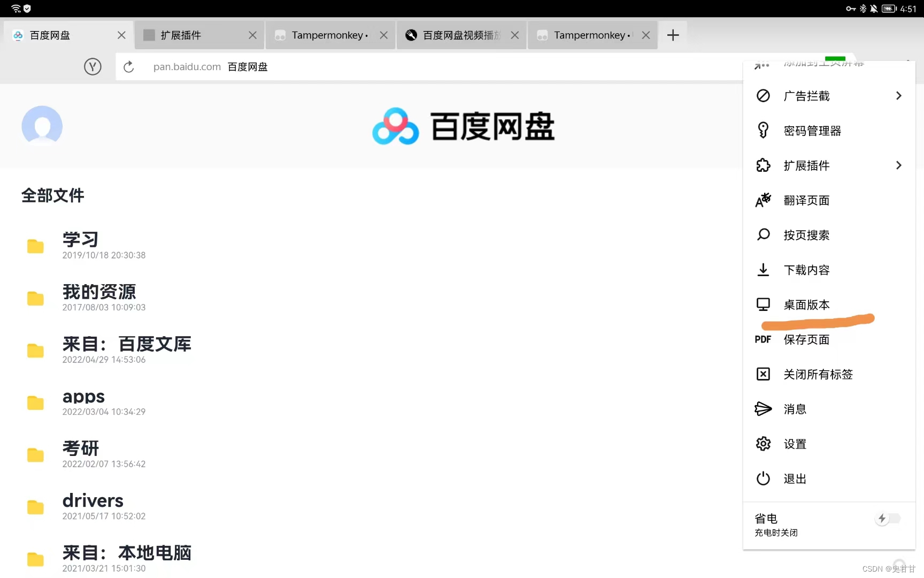Expand the 广告拦截 submenu arrow
The width and height of the screenshot is (924, 578).
[x=899, y=96]
